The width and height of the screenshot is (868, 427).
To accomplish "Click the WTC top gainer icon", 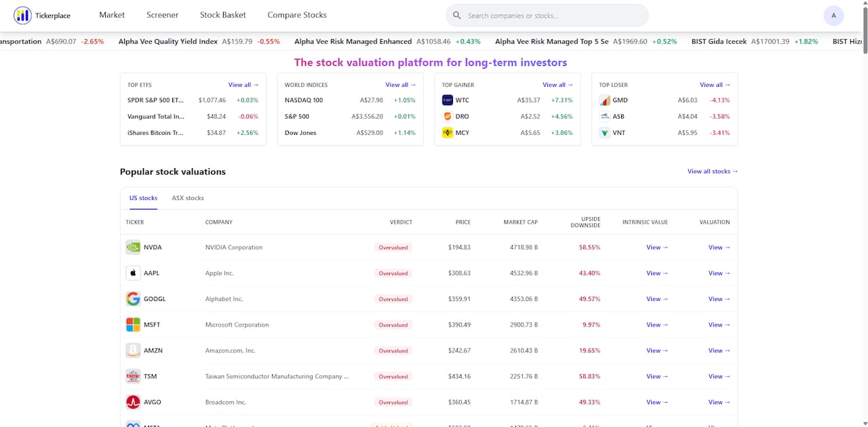I will 448,100.
